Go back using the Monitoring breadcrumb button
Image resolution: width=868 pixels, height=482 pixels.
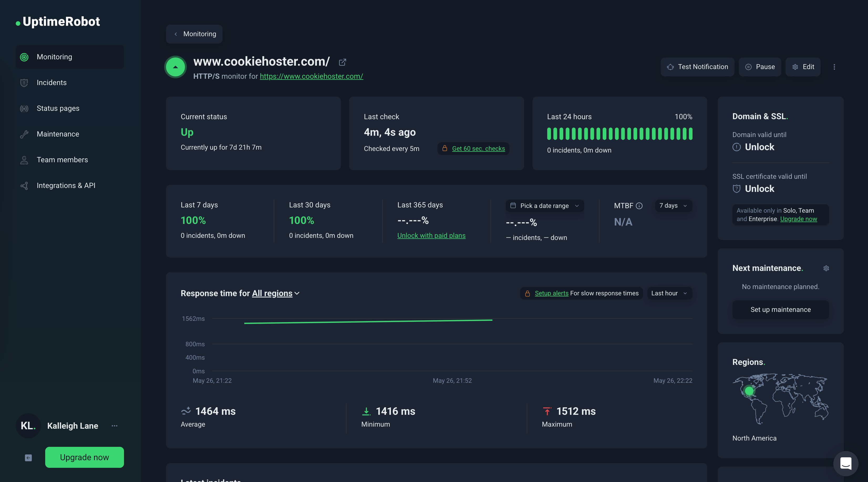(194, 34)
